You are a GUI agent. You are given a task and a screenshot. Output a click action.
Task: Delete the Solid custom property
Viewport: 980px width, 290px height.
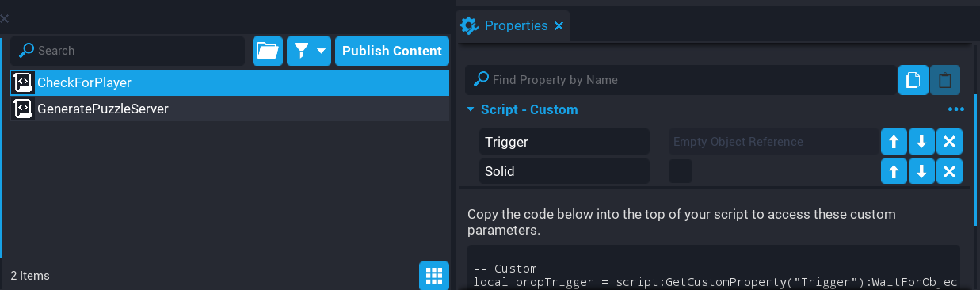pyautogui.click(x=949, y=171)
